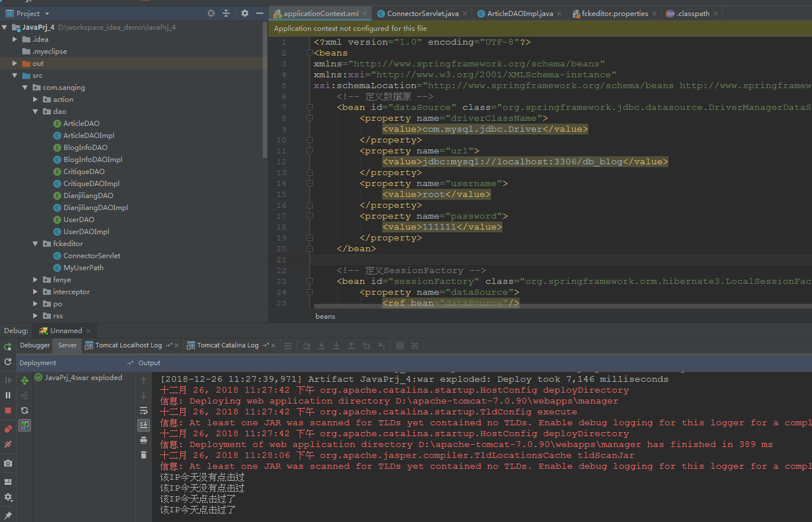812x522 pixels.
Task: Click the camera thread dump icon
Action: point(8,463)
